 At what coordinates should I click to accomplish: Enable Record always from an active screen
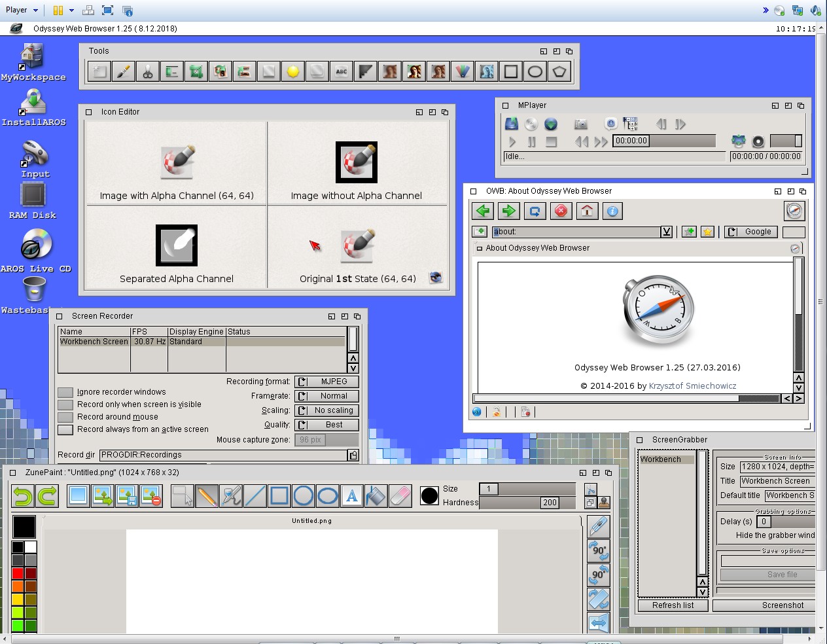(x=65, y=429)
